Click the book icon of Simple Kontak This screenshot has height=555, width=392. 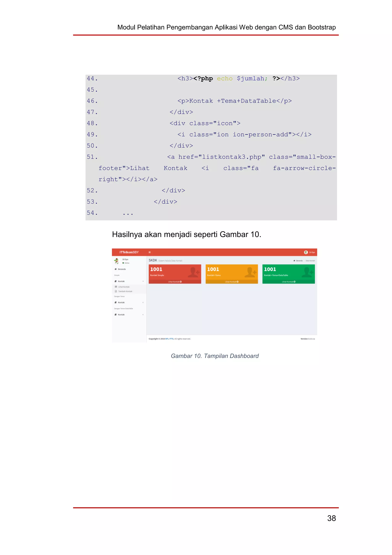pos(116,281)
